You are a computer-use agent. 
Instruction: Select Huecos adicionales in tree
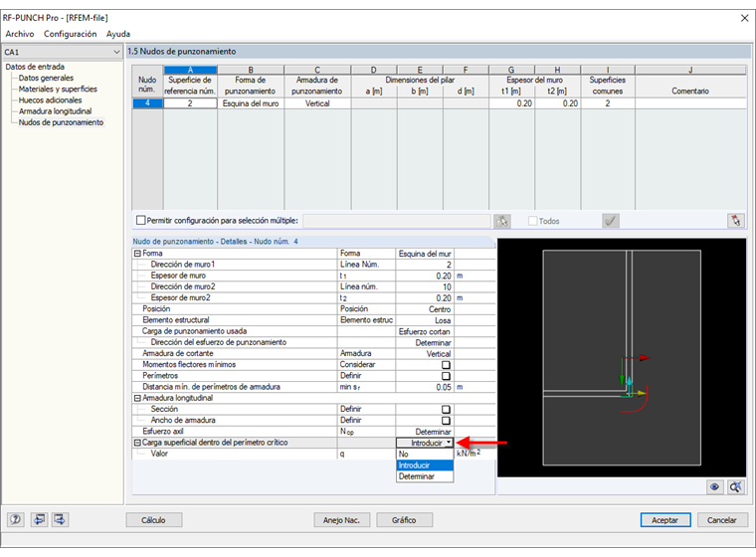[50, 99]
